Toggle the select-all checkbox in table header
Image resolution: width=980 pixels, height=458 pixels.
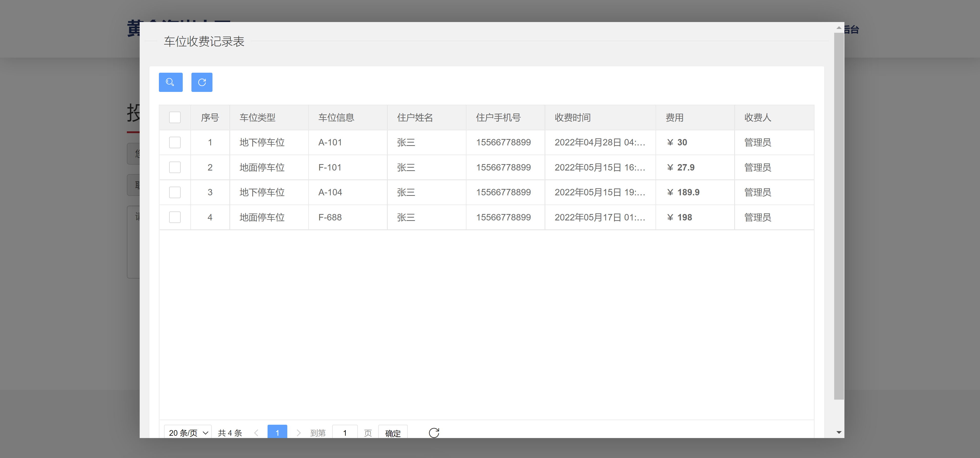175,118
